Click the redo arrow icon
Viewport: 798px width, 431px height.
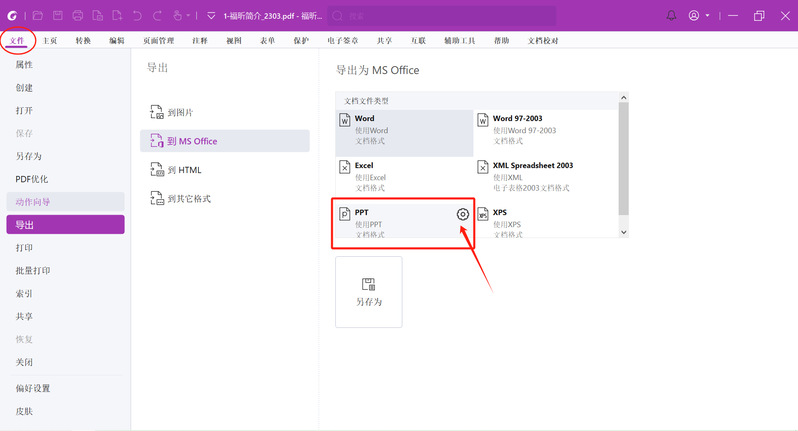coord(157,16)
